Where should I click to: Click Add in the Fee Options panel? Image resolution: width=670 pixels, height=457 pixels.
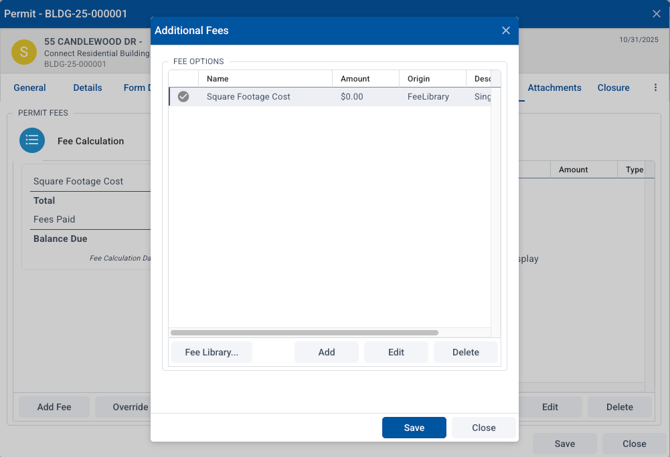[326, 352]
